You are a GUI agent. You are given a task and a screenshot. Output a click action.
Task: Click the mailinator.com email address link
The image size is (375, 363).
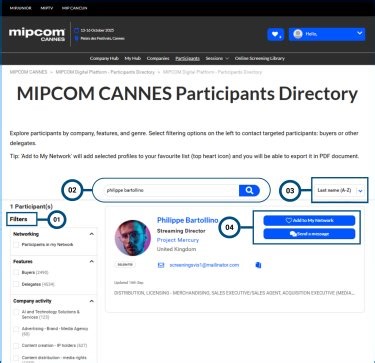[204, 265]
